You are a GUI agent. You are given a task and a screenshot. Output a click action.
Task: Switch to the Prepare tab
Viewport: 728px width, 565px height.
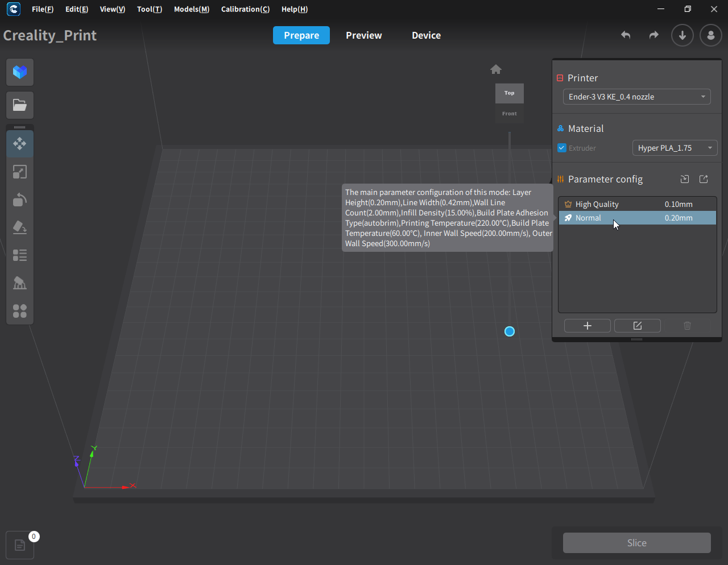click(301, 35)
